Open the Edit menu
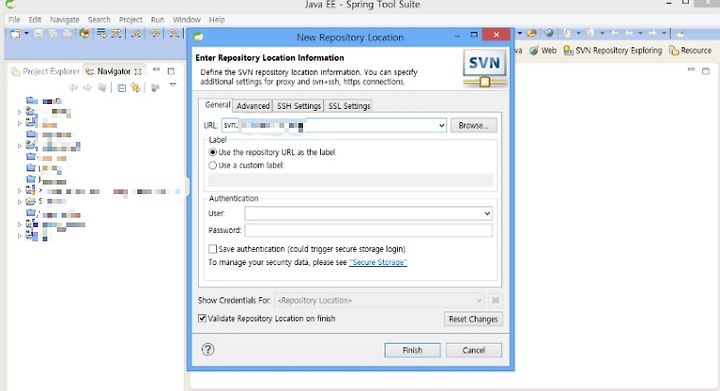 tap(35, 20)
